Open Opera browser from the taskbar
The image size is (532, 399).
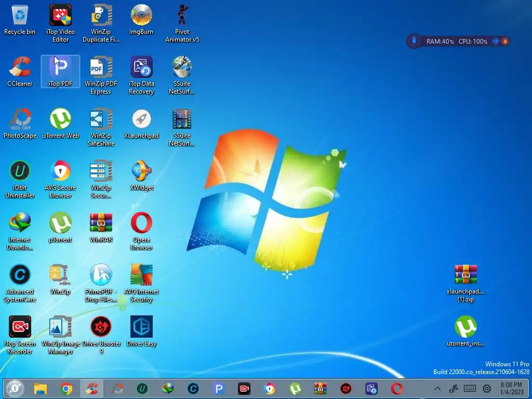396,389
